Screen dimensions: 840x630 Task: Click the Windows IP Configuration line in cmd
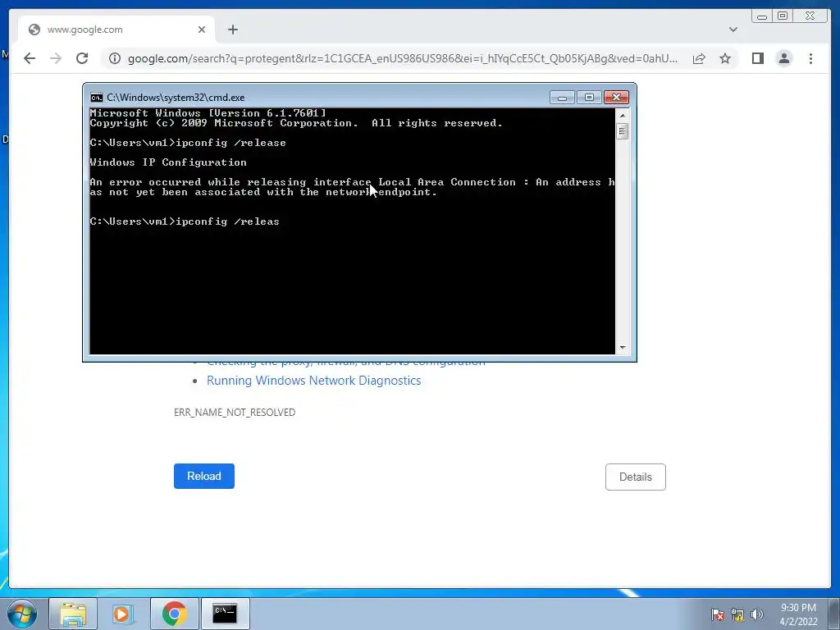(168, 162)
